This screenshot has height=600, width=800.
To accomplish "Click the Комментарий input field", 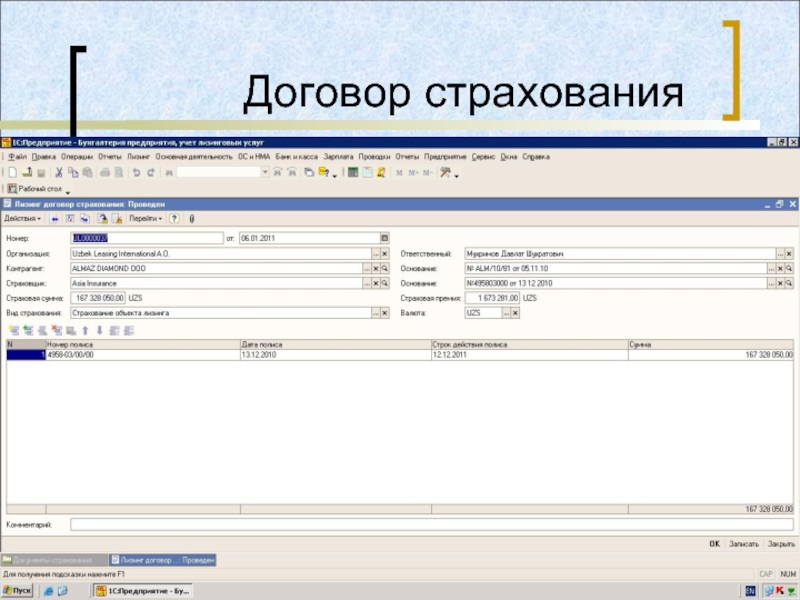I will point(432,524).
